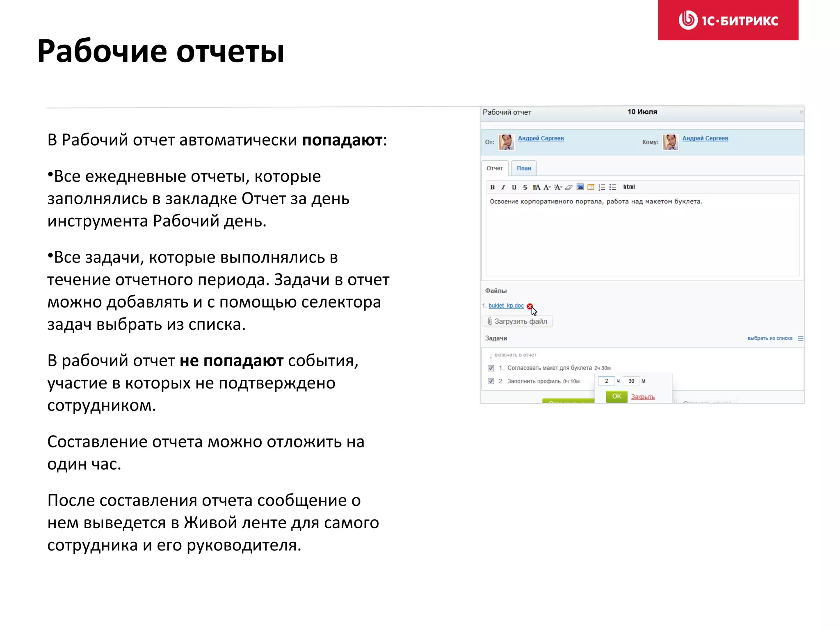Viewport: 840px width, 630px height.
Task: Switch to the План tab
Action: pos(524,168)
